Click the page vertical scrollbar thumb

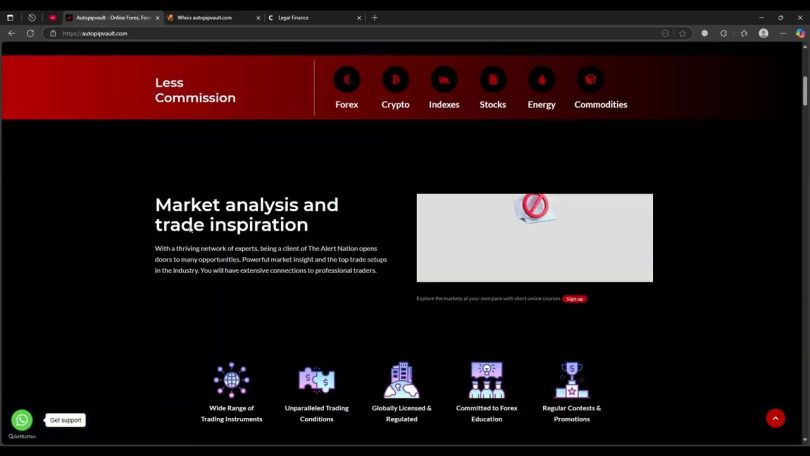coord(805,91)
